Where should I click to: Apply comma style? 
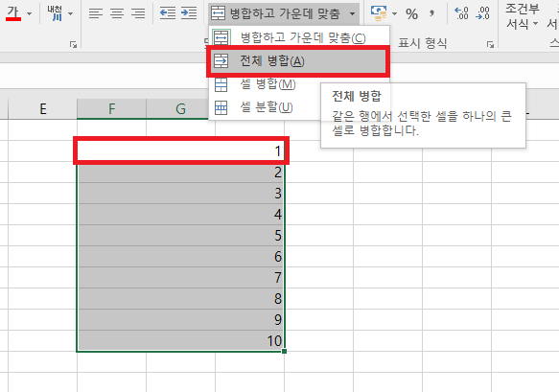[432, 14]
